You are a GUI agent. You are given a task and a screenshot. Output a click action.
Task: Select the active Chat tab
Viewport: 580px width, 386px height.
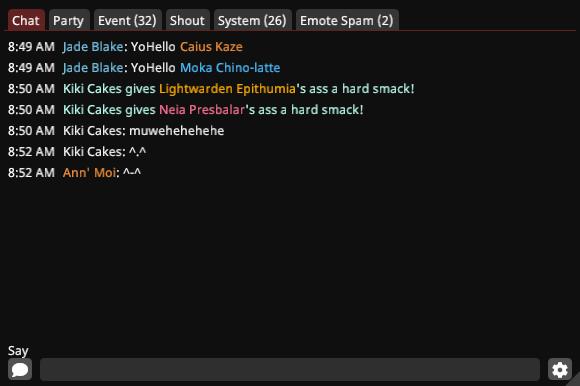(x=26, y=20)
